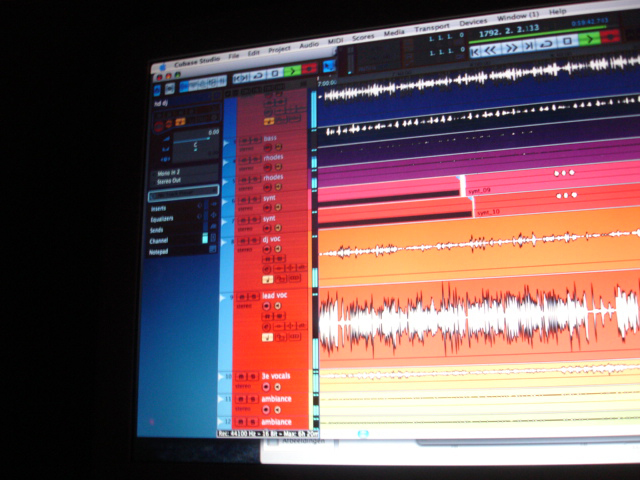The image size is (640, 480).
Task: Mute the 3e vocals track
Action: coord(242,376)
